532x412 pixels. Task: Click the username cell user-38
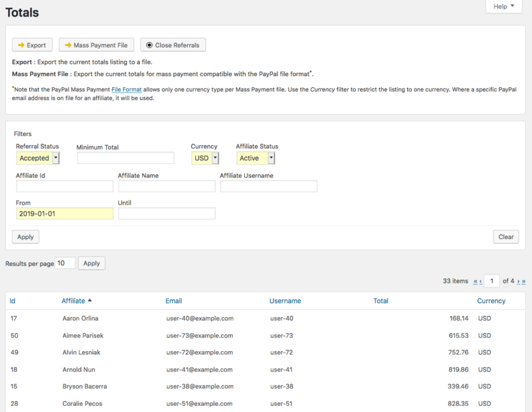282,386
